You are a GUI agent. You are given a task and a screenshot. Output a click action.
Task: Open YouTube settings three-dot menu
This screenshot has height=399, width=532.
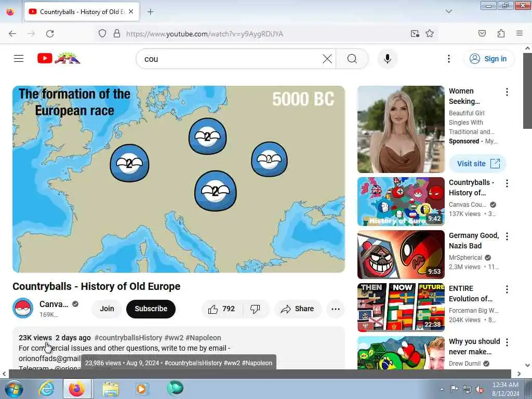pyautogui.click(x=448, y=59)
